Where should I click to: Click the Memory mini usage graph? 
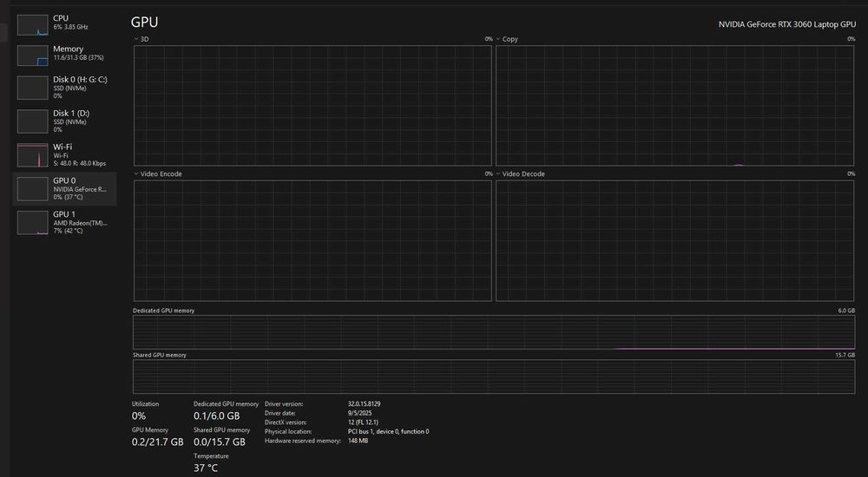33,56
